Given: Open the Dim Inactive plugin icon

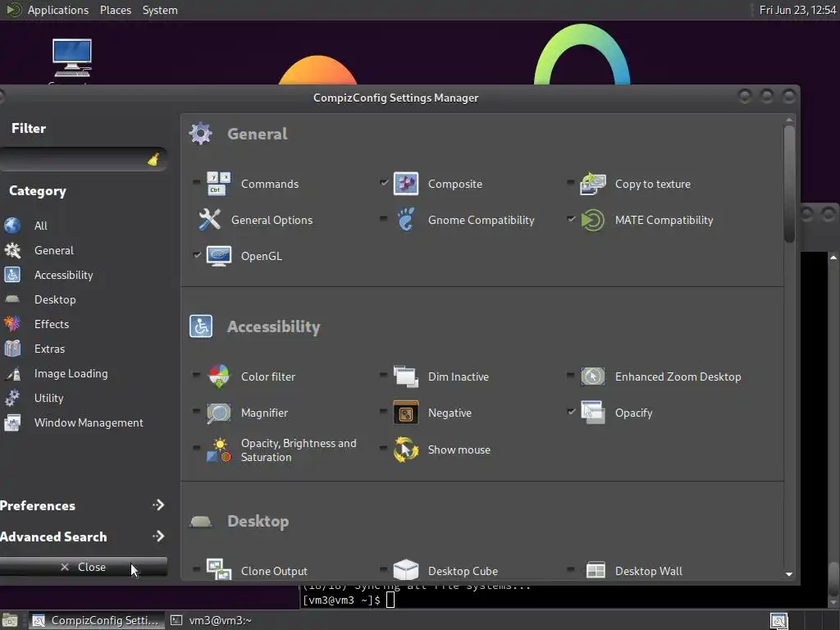Looking at the screenshot, I should click(405, 377).
